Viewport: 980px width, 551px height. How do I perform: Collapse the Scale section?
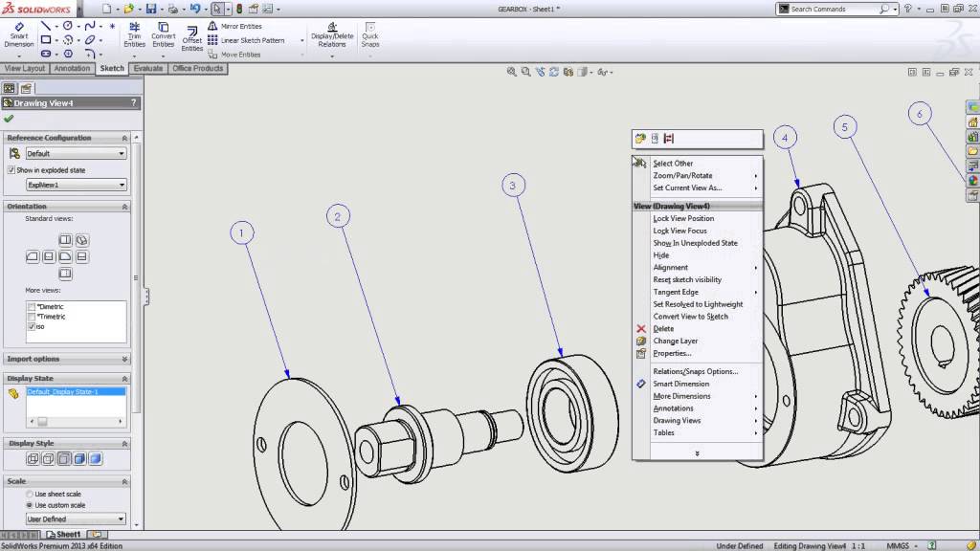tap(124, 482)
